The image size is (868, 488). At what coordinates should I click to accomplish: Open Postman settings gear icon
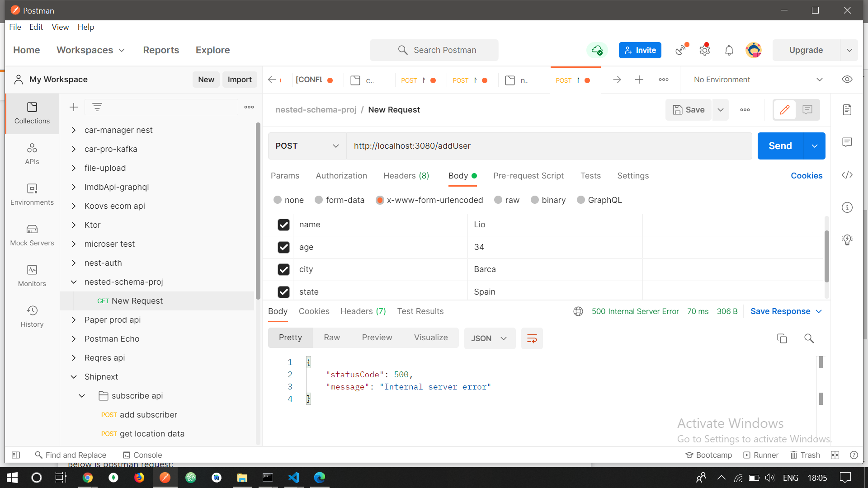[x=705, y=50]
